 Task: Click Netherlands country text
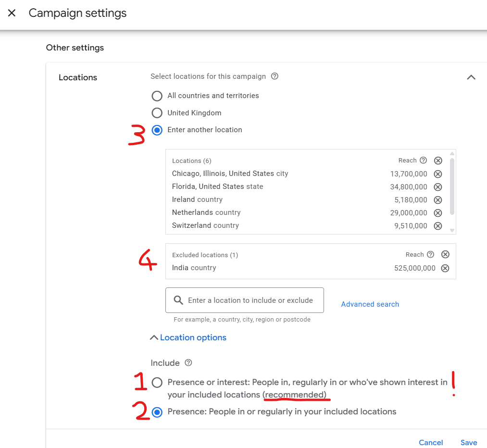click(206, 212)
